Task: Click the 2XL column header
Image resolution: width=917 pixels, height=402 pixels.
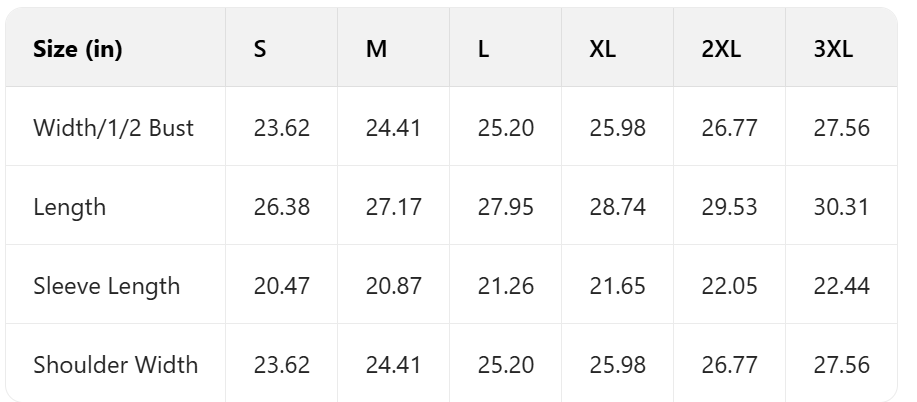Action: (x=721, y=49)
